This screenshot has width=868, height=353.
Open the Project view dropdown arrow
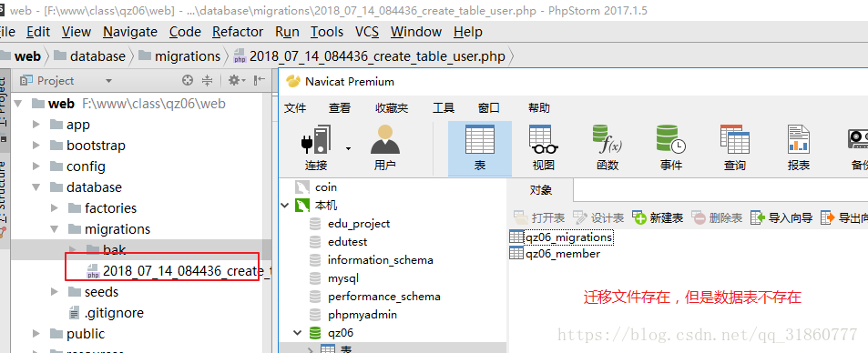[x=108, y=81]
